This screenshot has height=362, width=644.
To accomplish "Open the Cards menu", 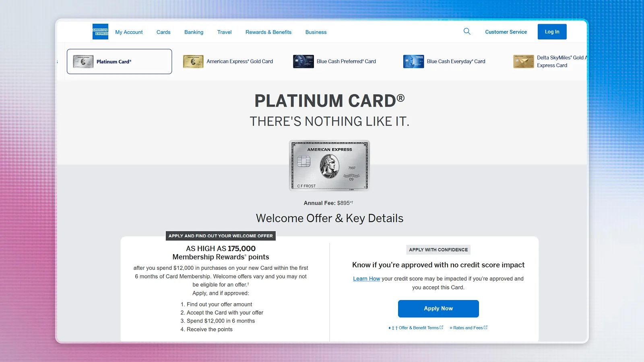I will pos(163,32).
